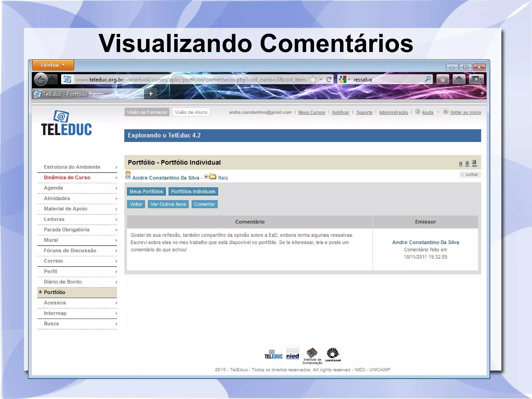532x399 pixels.
Task: Click the emissor name Andre Constantino Da Silva
Action: 425,242
